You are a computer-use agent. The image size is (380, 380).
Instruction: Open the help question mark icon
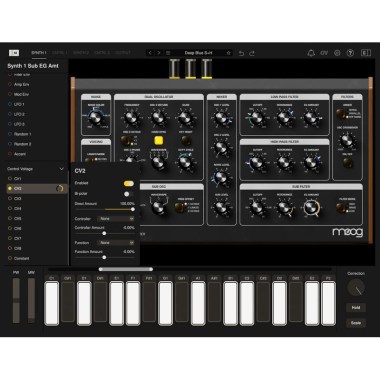click(350, 53)
